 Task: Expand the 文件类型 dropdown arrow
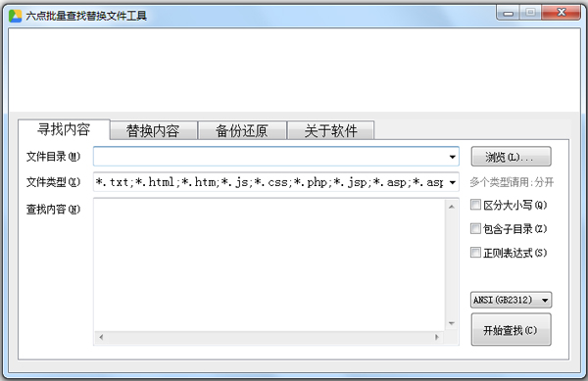(453, 182)
